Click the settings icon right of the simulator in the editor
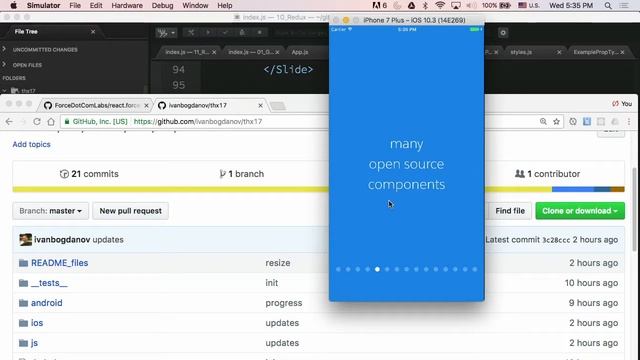This screenshot has height=360, width=640. coord(503,33)
